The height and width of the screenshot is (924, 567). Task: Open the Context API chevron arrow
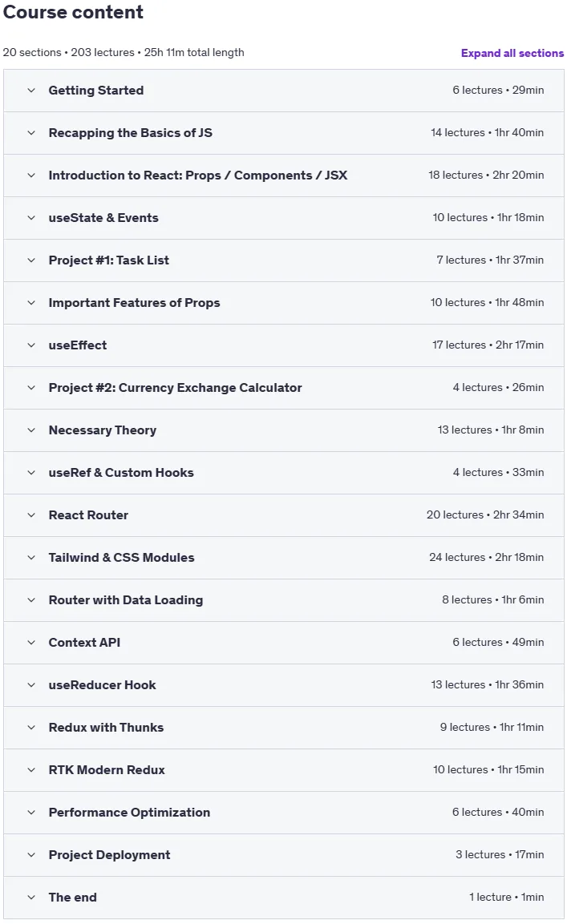[31, 643]
